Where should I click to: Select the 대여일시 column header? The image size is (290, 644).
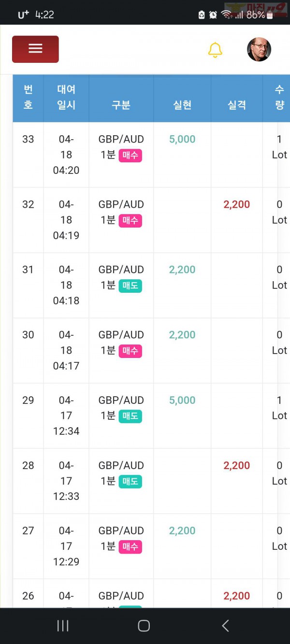pos(66,98)
